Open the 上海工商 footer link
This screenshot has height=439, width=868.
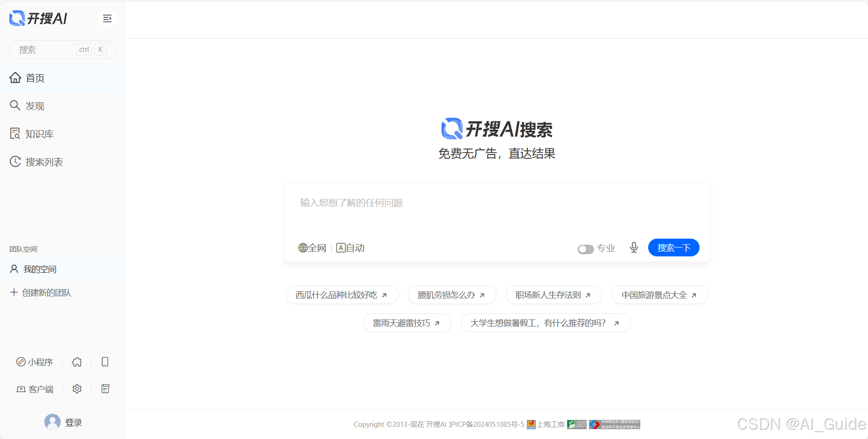point(546,424)
